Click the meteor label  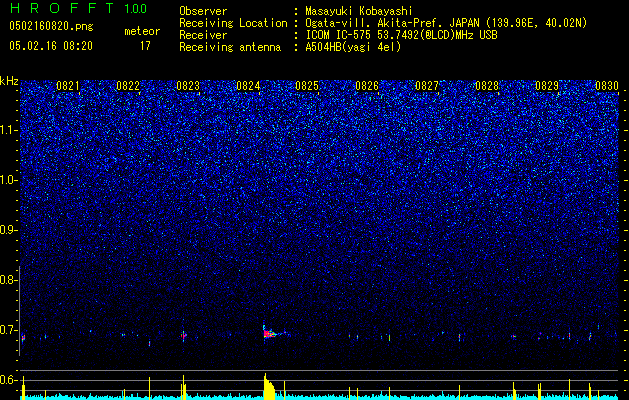point(142,31)
